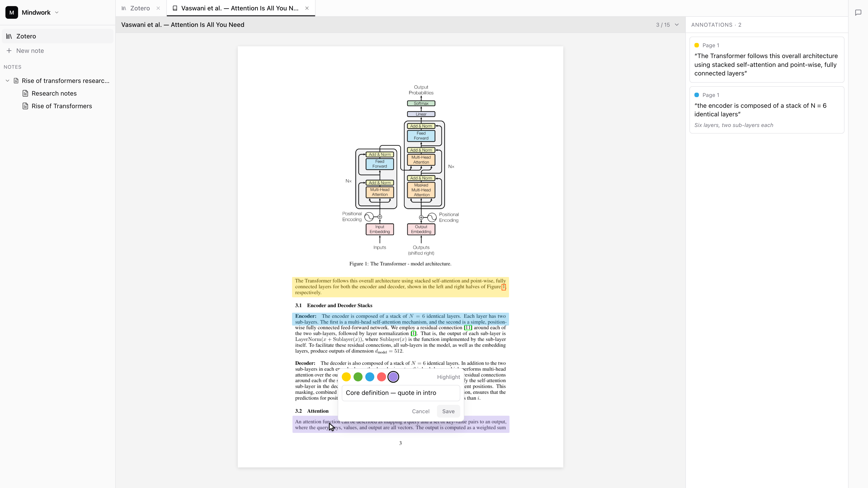Viewport: 868px width, 488px height.
Task: Open the Research notes document
Action: pyautogui.click(x=54, y=93)
